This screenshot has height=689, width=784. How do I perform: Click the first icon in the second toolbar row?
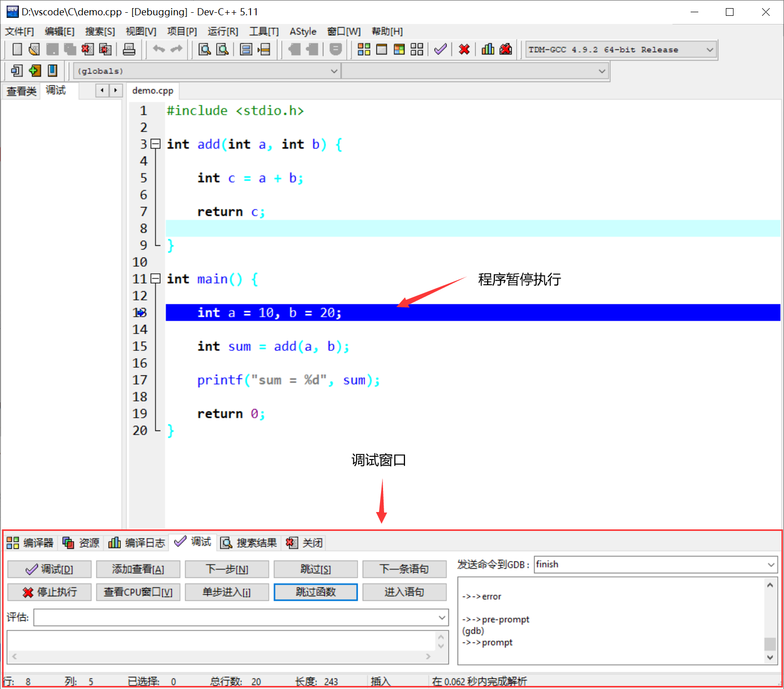pyautogui.click(x=17, y=70)
